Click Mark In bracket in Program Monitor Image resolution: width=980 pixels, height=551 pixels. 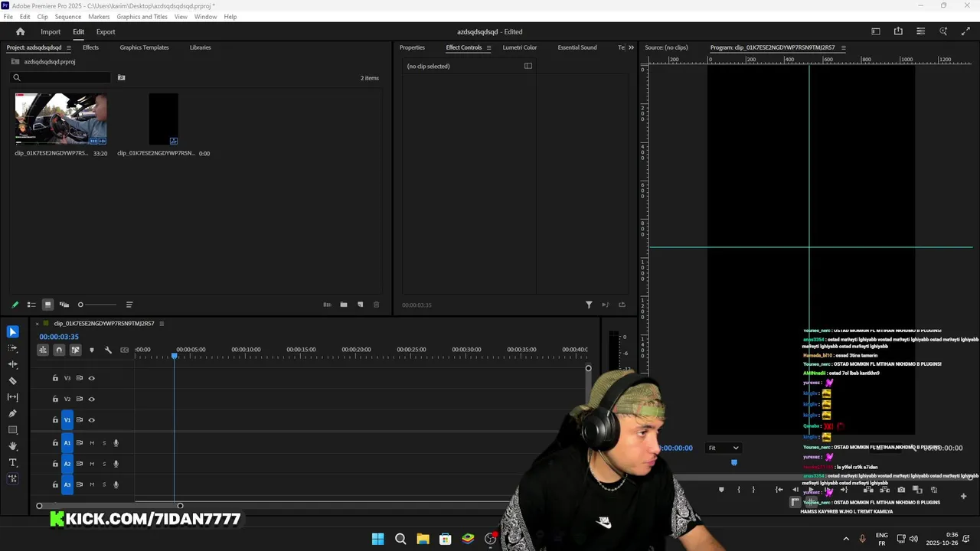pos(739,490)
